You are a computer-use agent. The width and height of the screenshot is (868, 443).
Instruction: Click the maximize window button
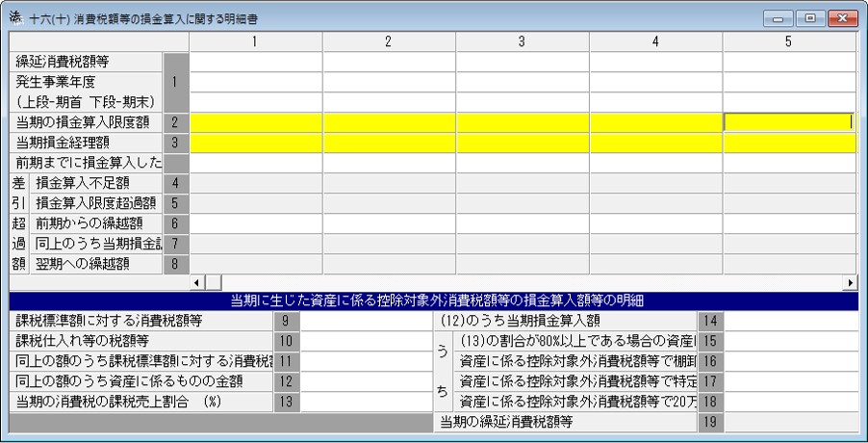click(810, 18)
